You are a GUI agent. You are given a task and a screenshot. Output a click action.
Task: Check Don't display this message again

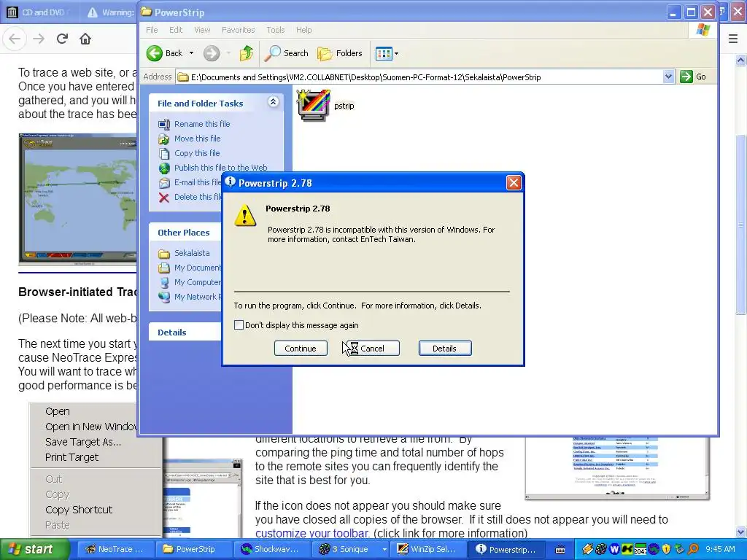[239, 325]
